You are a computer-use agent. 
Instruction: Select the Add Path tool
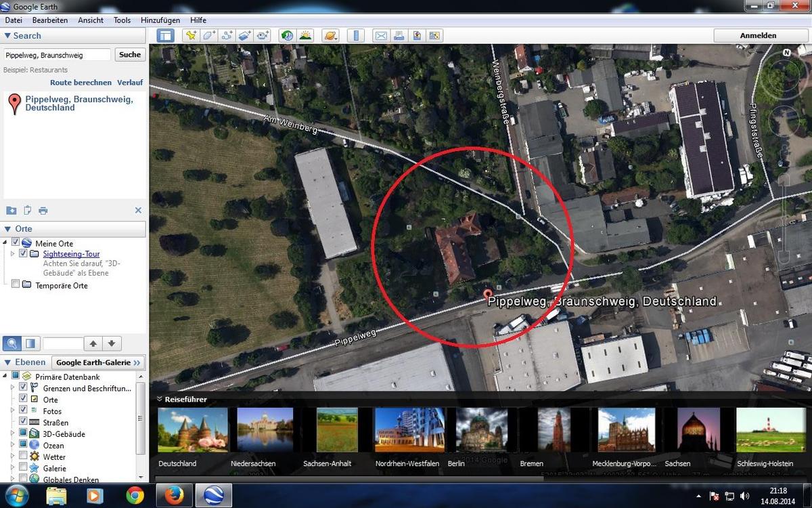click(227, 35)
